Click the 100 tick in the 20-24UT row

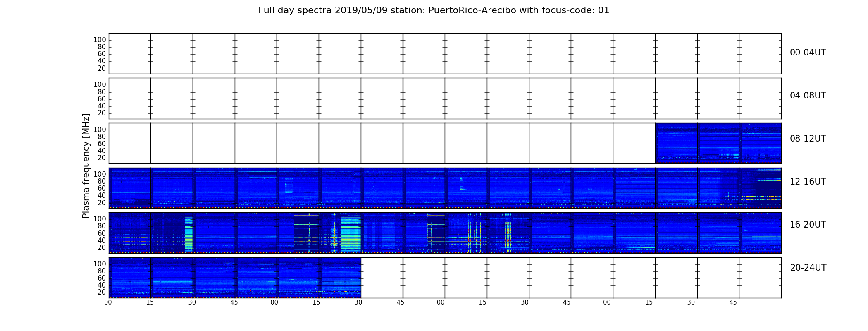pos(100,264)
